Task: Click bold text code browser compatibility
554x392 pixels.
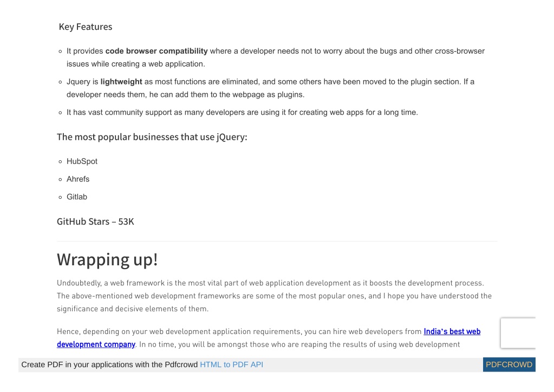Action: pos(157,51)
